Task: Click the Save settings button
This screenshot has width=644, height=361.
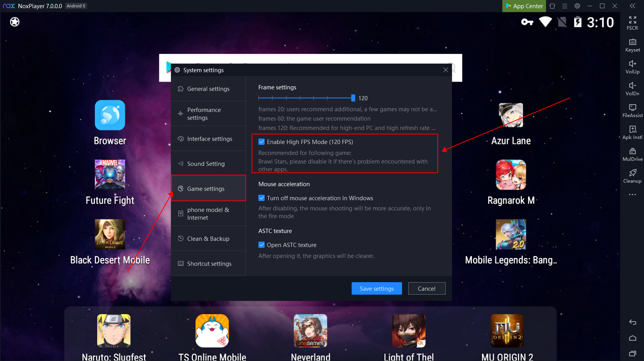Action: point(376,289)
